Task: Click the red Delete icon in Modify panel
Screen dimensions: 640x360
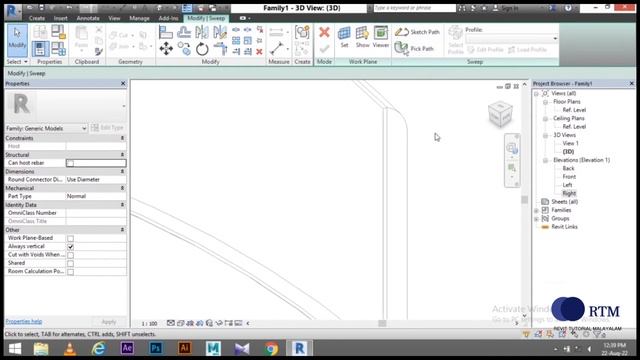Action: [259, 52]
